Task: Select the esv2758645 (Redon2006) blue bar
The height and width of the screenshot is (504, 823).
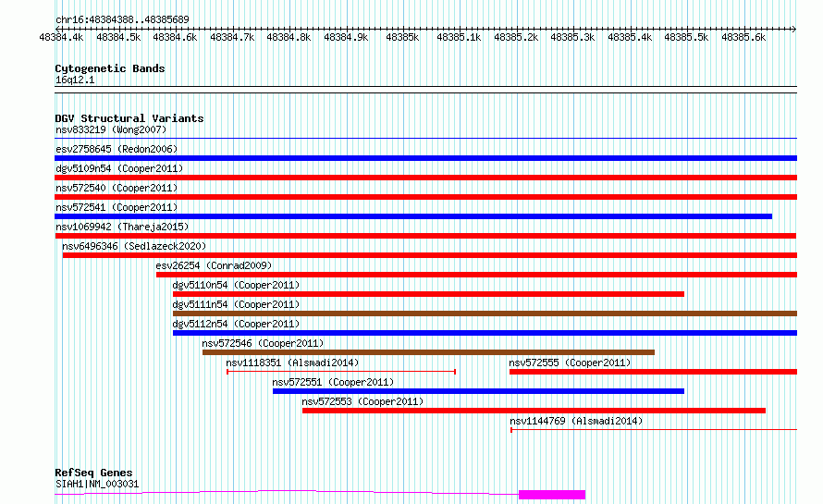Action: click(x=425, y=158)
